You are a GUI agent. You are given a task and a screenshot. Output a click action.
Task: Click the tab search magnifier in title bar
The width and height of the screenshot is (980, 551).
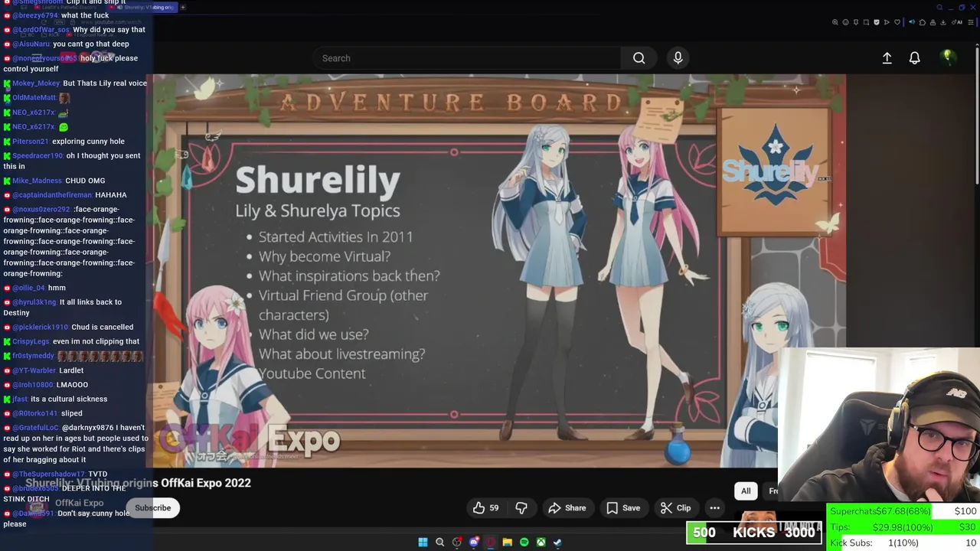pos(939,8)
